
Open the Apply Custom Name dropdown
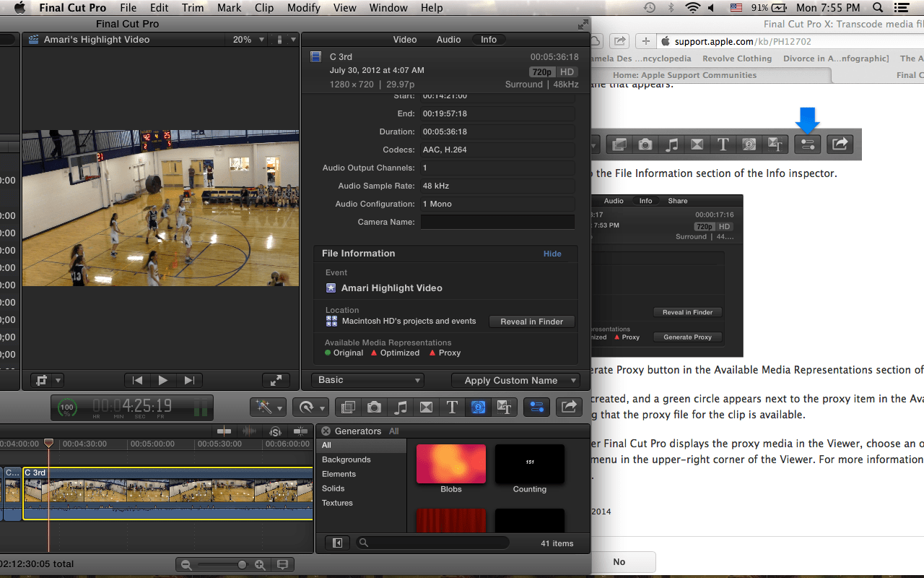(x=515, y=379)
